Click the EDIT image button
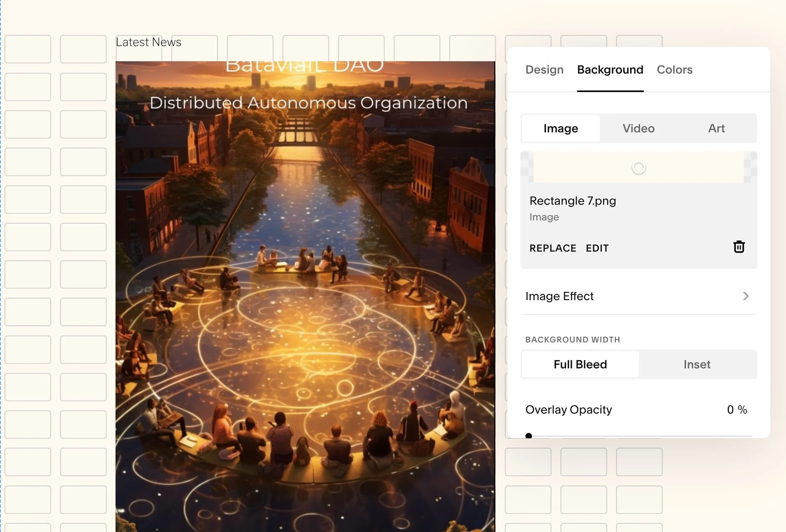Screen dimensions: 786x532 point(597,248)
